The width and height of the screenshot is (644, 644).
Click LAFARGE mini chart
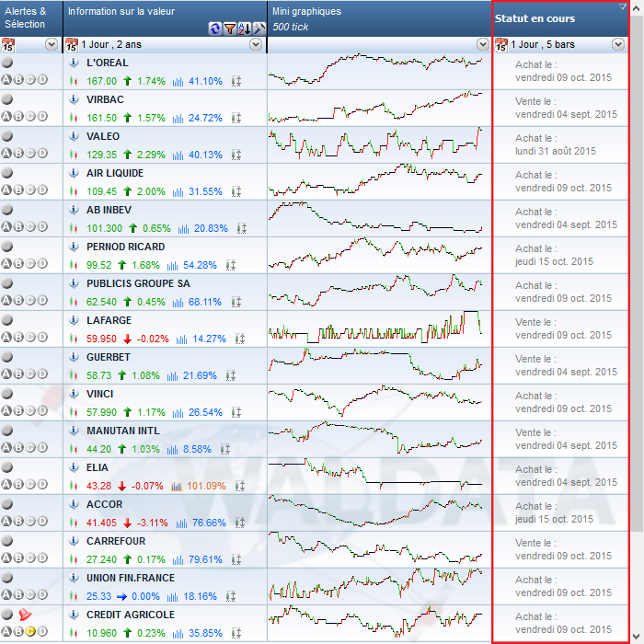click(x=375, y=328)
